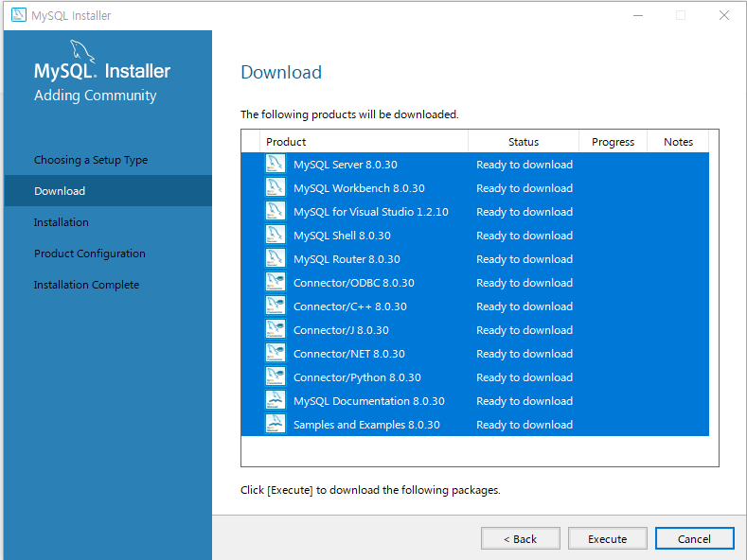Cancel the MySQL installation
The width and height of the screenshot is (747, 560).
pos(695,538)
